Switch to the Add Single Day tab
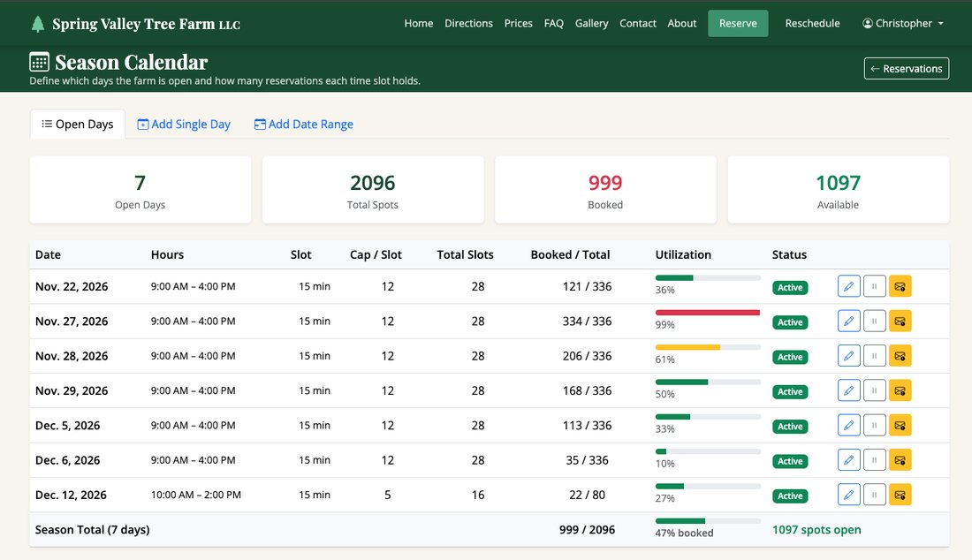 pyautogui.click(x=184, y=124)
